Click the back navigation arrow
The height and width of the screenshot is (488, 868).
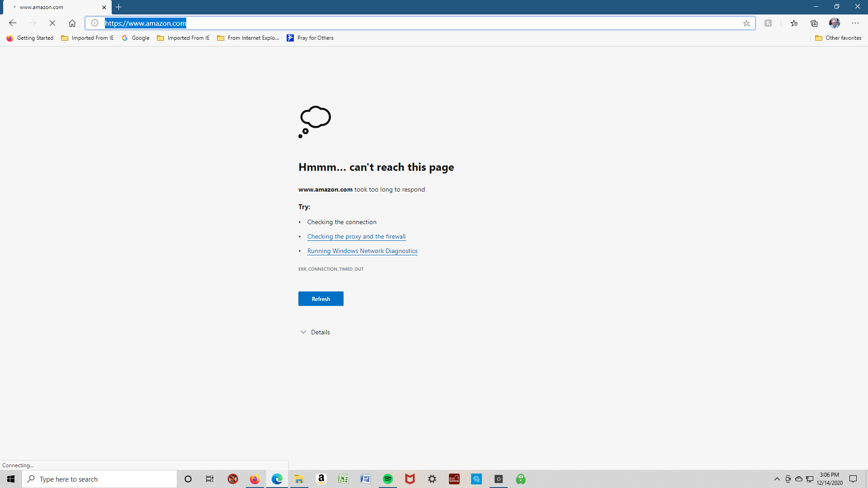tap(13, 23)
